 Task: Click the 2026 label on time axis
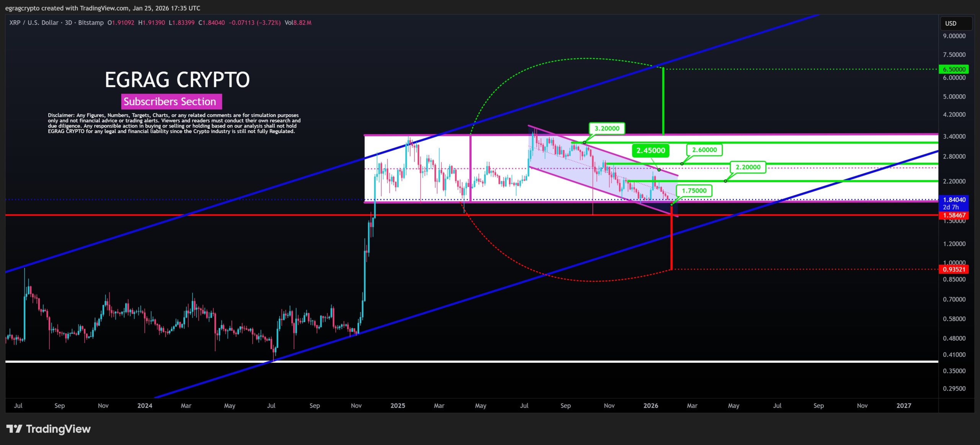pyautogui.click(x=650, y=406)
